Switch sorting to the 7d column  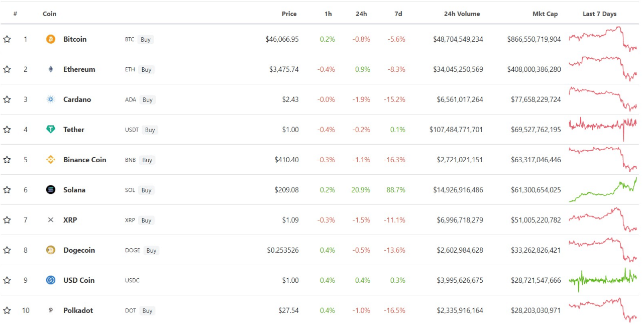tap(398, 14)
